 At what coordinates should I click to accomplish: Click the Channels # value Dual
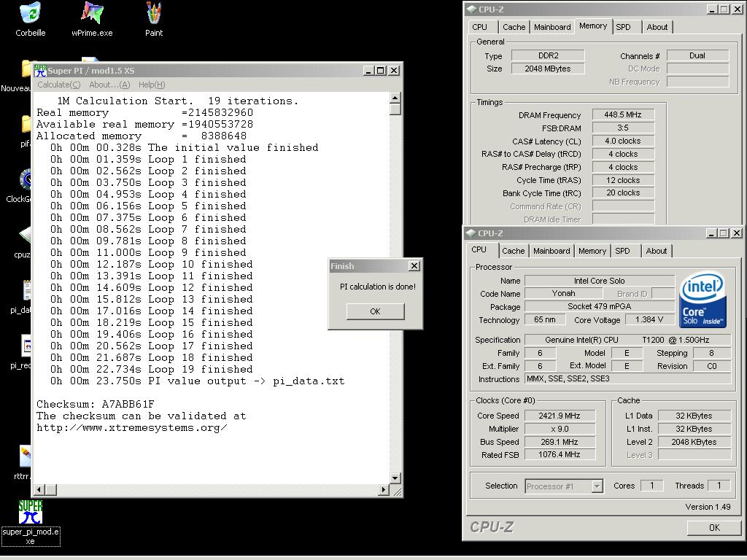pos(697,55)
